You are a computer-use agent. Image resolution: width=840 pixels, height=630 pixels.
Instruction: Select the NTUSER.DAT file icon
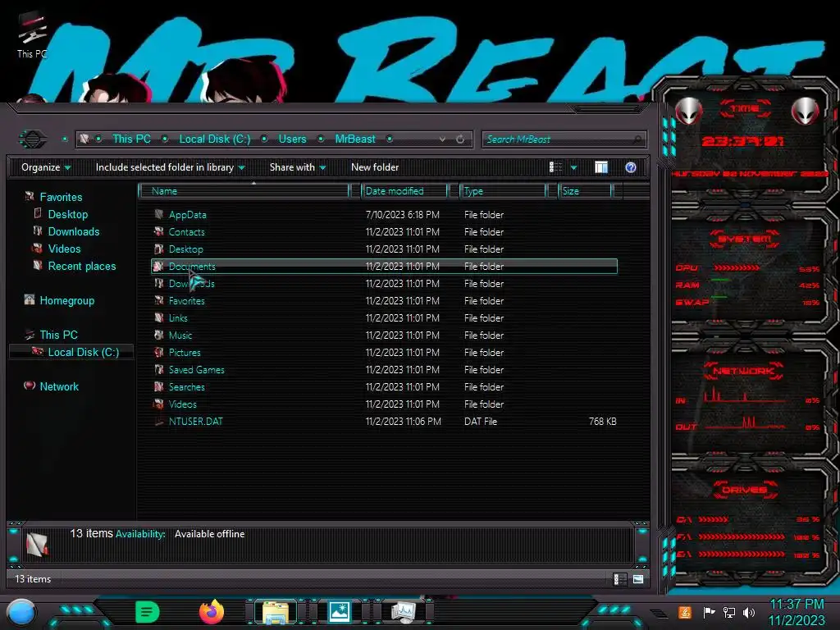[158, 422]
